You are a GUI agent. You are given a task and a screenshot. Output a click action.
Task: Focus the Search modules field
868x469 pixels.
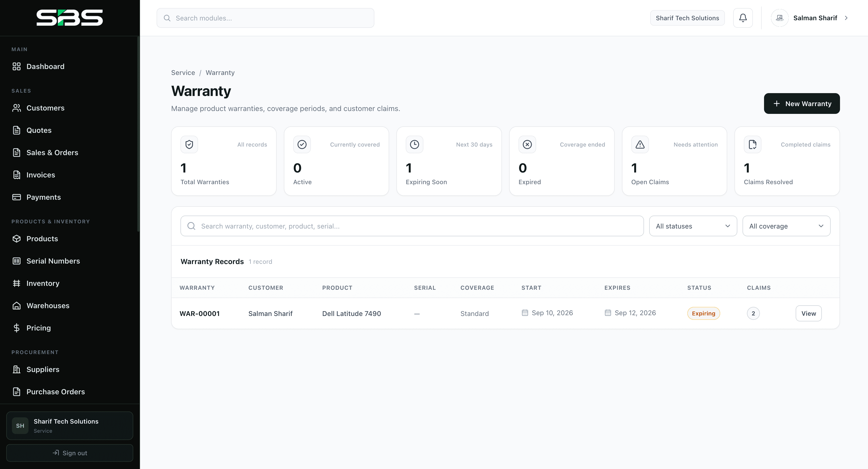coord(265,18)
